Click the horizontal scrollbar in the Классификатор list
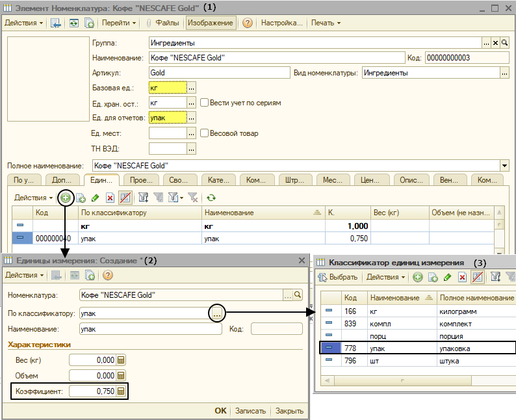Viewport: 516px width, 420px height. pos(403,380)
